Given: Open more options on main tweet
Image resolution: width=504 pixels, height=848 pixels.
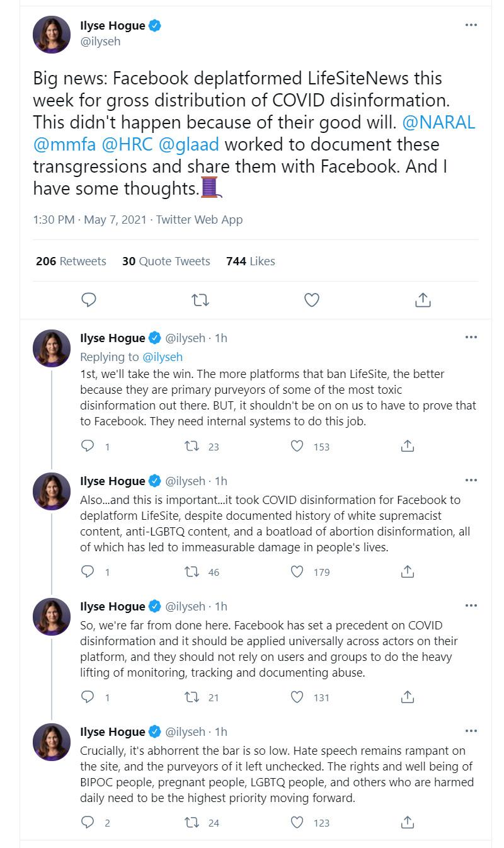Looking at the screenshot, I should [x=471, y=25].
